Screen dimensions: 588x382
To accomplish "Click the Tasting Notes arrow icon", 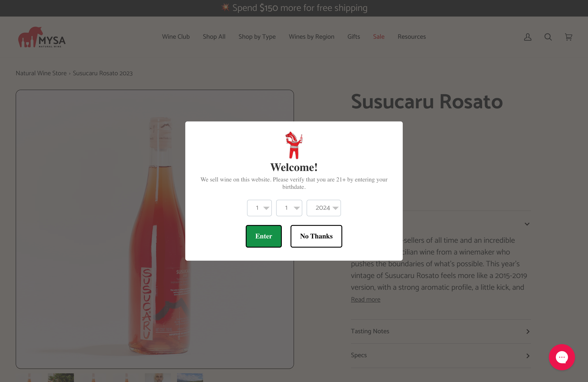I will click(x=528, y=331).
